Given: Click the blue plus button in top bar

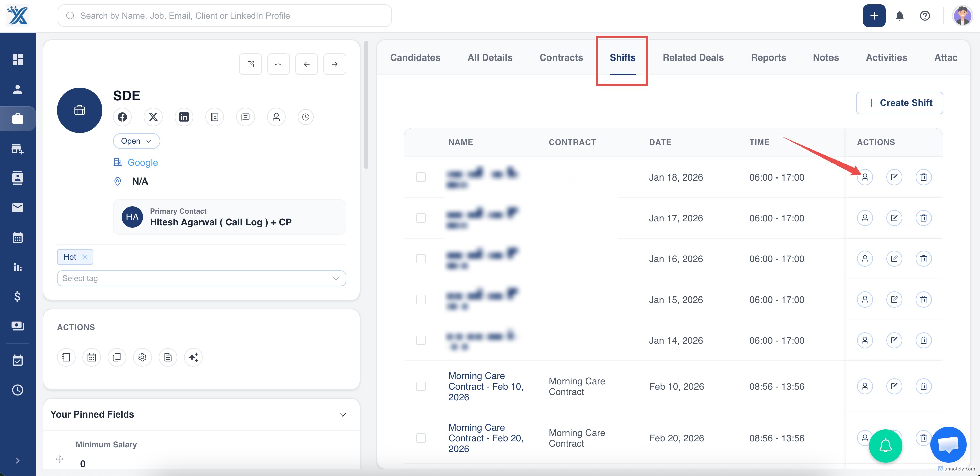Looking at the screenshot, I should 874,16.
